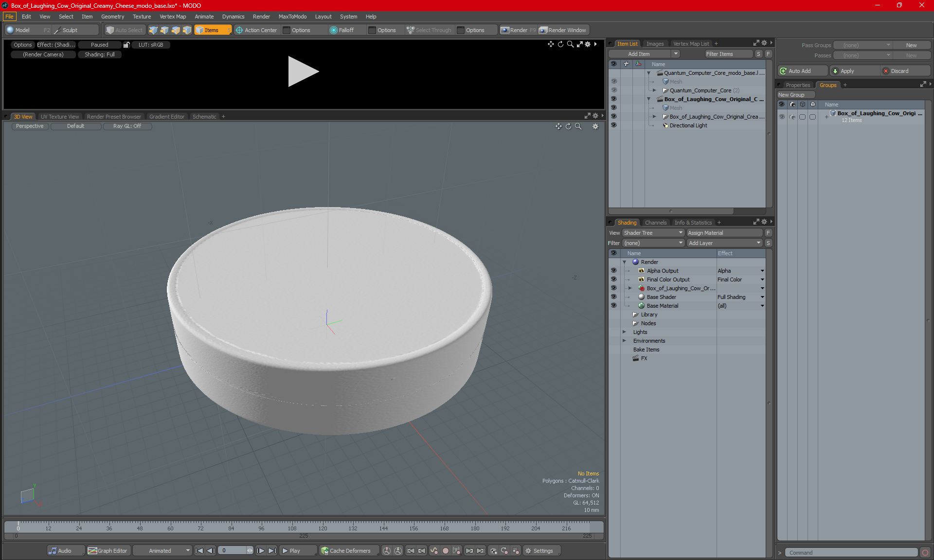934x560 pixels.
Task: Click rotate view icon in 3D viewport
Action: [x=568, y=126]
